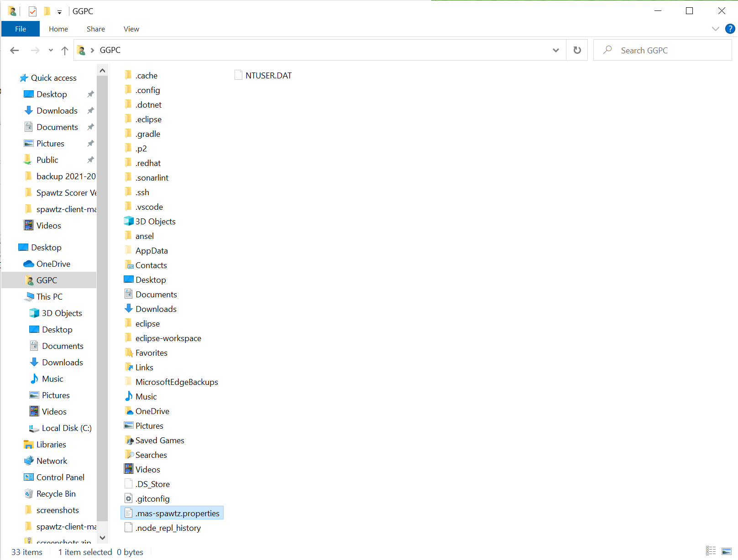Image resolution: width=738 pixels, height=560 pixels.
Task: Click the New folder quick access icon
Action: (47, 11)
